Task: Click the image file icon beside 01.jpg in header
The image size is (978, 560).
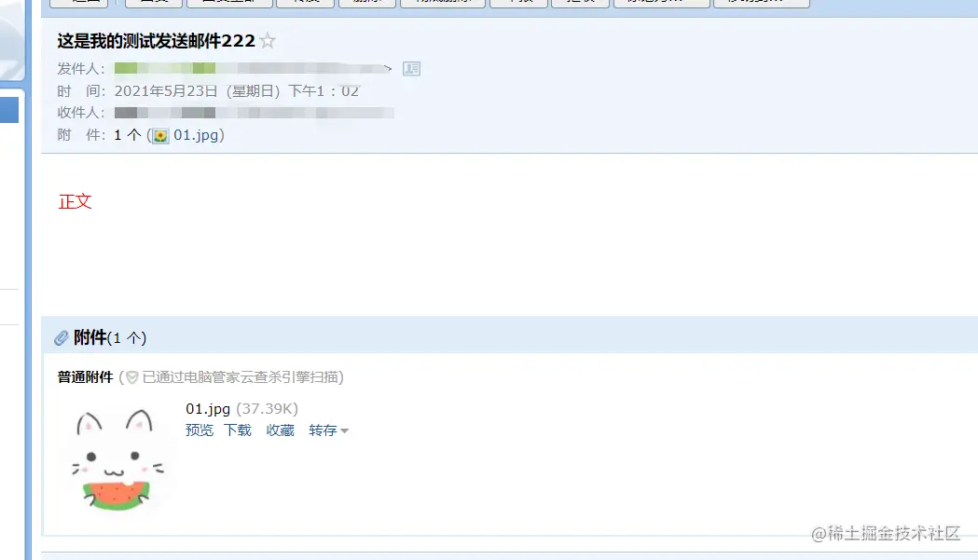Action: click(x=161, y=136)
